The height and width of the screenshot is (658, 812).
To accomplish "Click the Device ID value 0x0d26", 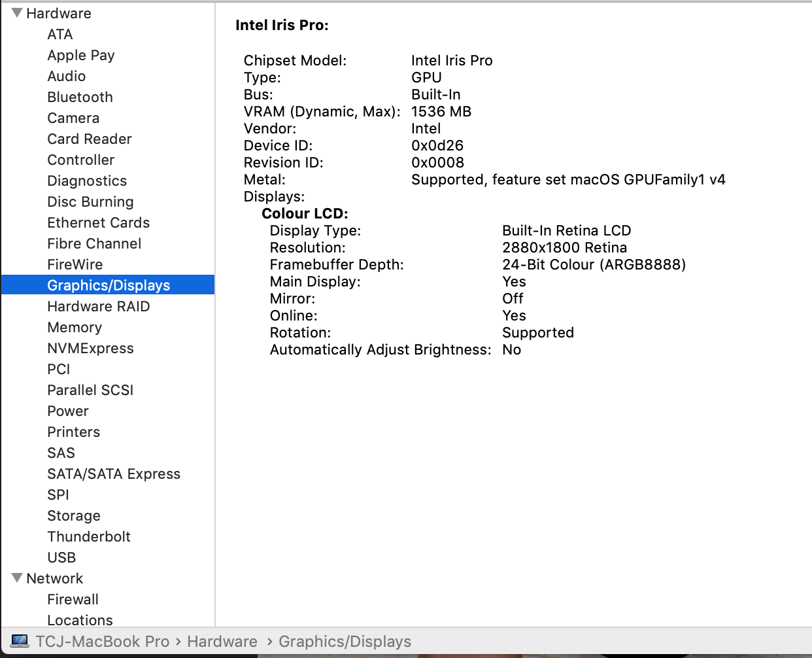I will 437,145.
